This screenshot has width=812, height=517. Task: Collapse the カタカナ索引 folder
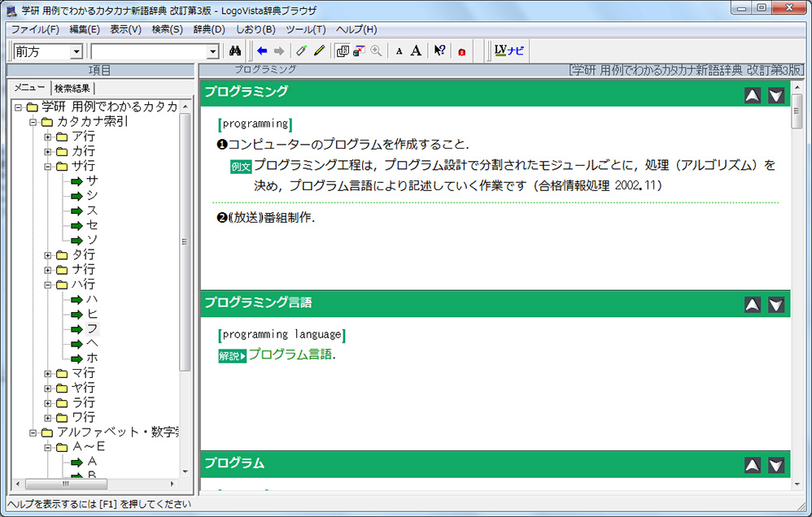tap(33, 123)
